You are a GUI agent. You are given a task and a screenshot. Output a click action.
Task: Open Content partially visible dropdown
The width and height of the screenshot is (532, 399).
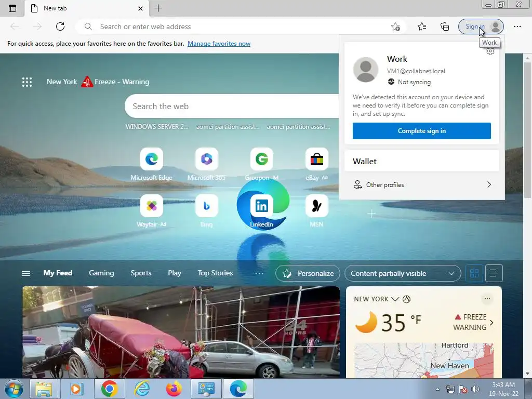[x=403, y=273]
